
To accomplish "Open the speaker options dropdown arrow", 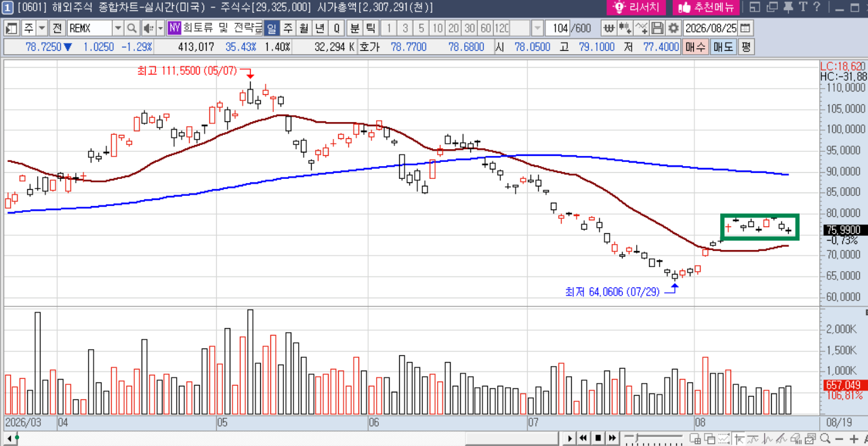I will click(x=161, y=28).
